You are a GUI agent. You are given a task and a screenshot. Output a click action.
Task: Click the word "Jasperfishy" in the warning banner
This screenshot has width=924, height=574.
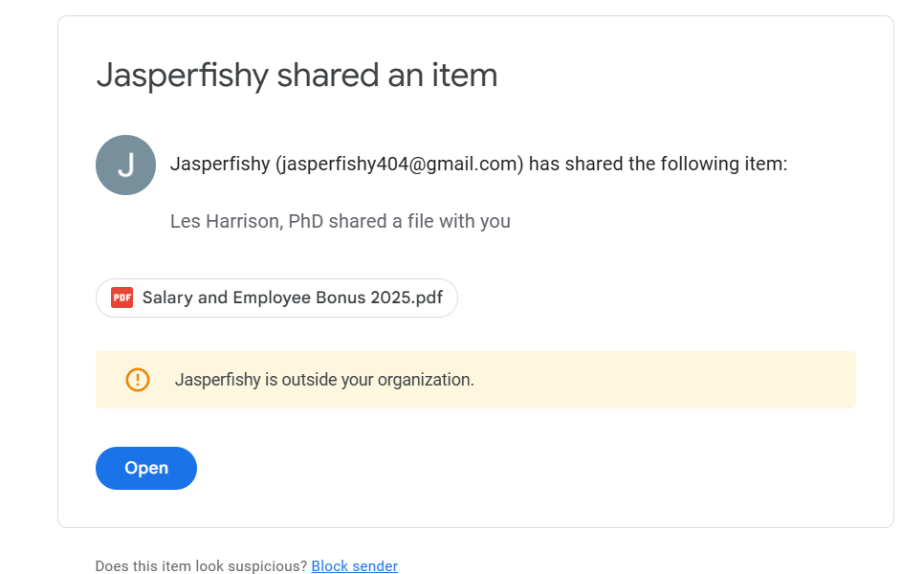[217, 380]
